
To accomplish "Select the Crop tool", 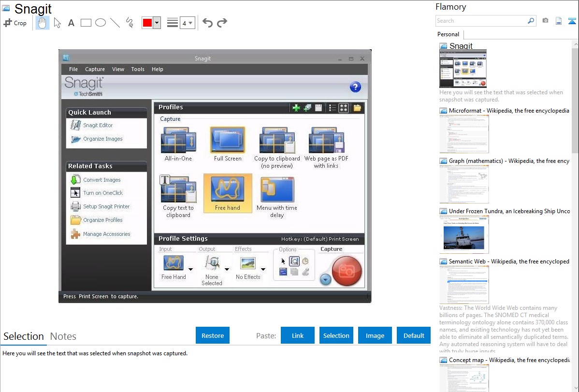I will point(15,23).
